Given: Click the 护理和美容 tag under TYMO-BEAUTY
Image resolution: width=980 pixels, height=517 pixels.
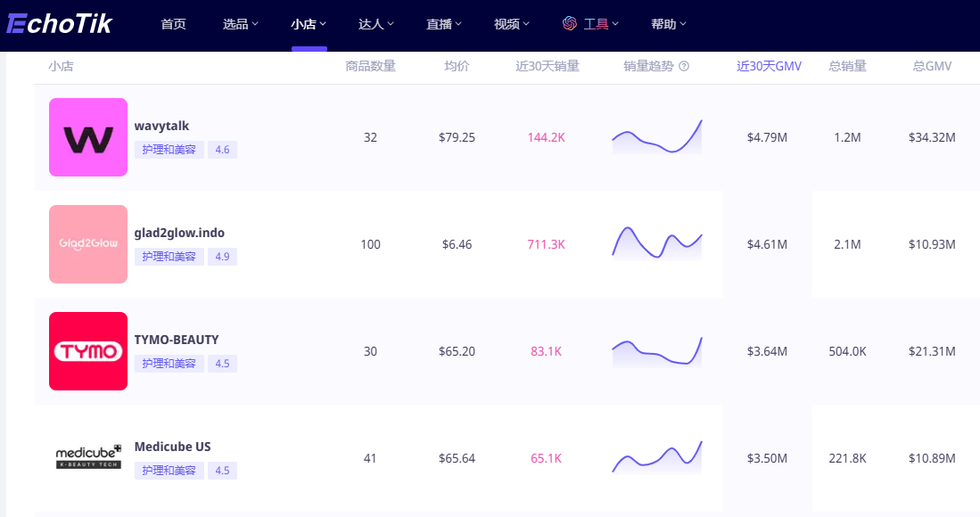Looking at the screenshot, I should click(x=169, y=364).
